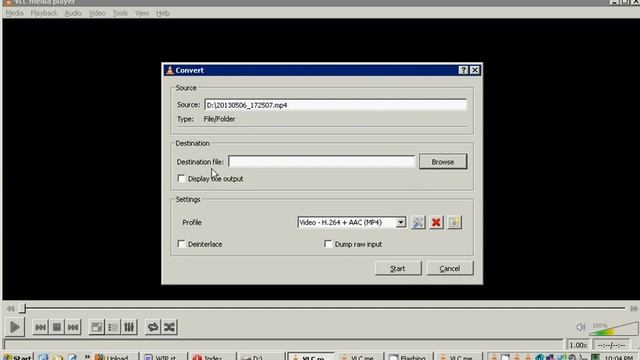Switch to WIP taskbar window
The image size is (640, 360).
pos(163,357)
